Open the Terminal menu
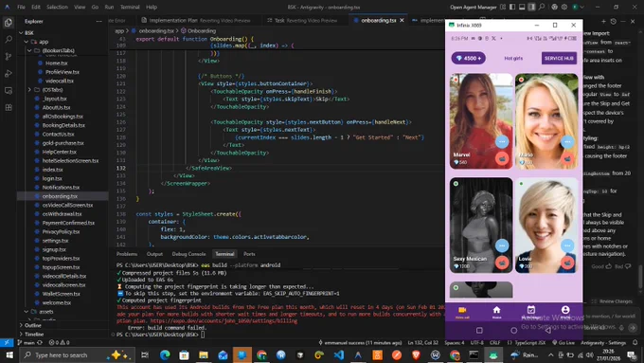Image resolution: width=644 pixels, height=363 pixels. [x=130, y=7]
